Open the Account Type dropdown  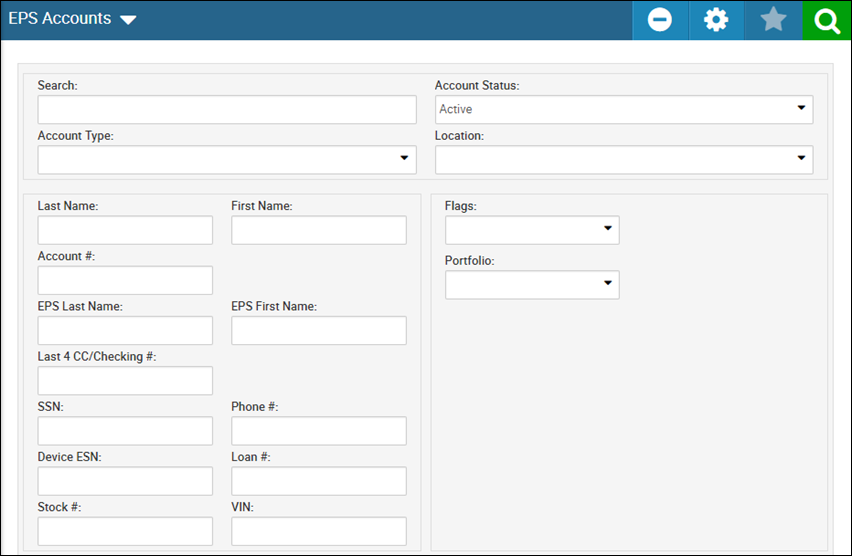227,160
